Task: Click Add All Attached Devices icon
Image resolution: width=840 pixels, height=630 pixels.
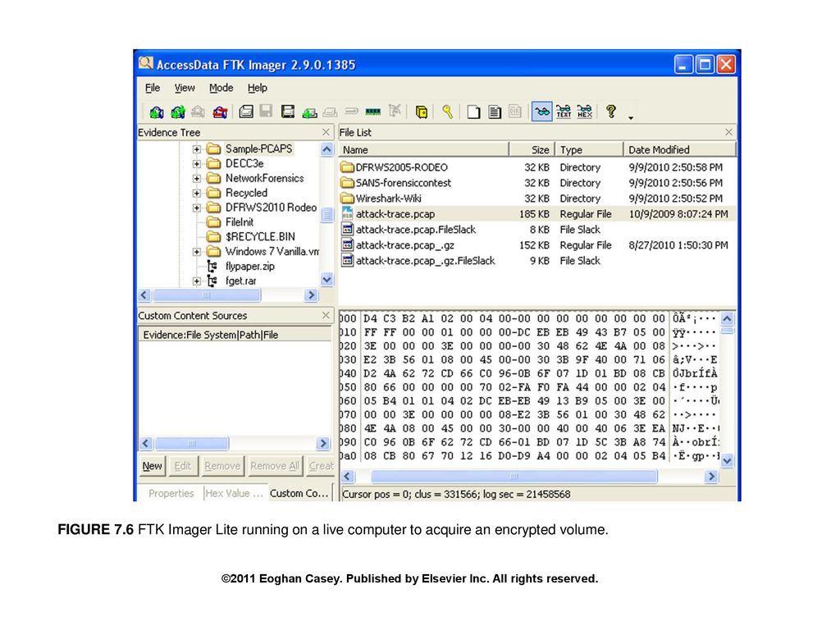Action: click(177, 112)
